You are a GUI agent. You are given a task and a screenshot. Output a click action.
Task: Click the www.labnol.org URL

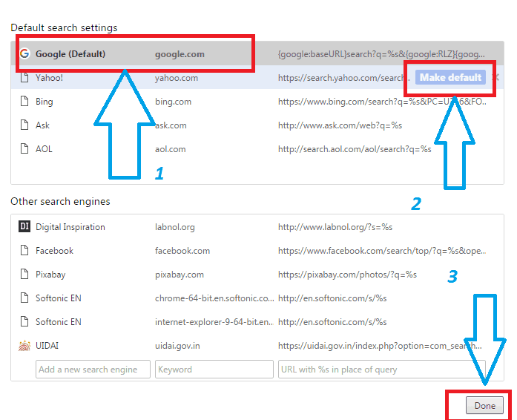(335, 227)
